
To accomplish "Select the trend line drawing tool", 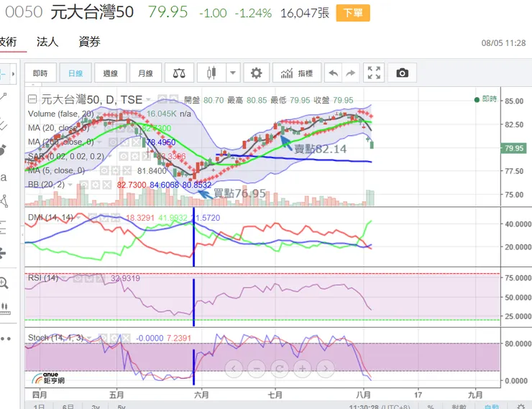I will point(4,97).
